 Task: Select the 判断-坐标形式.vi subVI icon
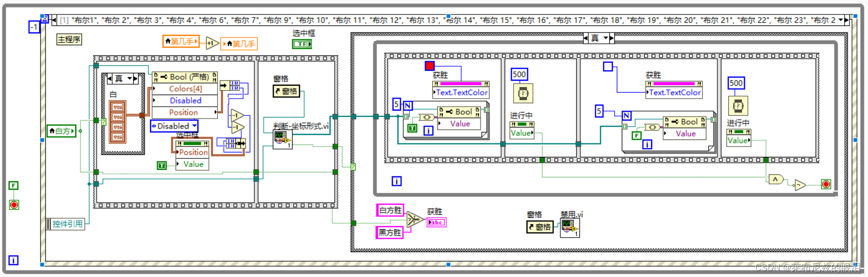283,139
